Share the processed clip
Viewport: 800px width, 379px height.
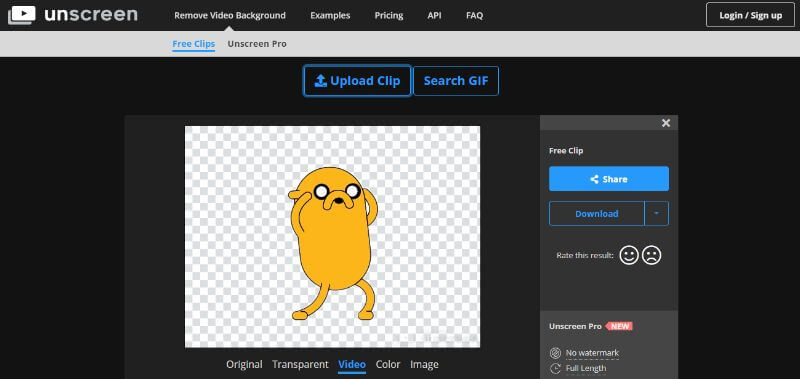click(609, 179)
